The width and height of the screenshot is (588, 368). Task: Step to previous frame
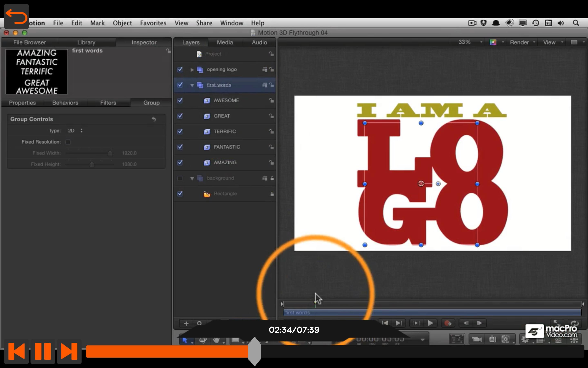tap(466, 323)
